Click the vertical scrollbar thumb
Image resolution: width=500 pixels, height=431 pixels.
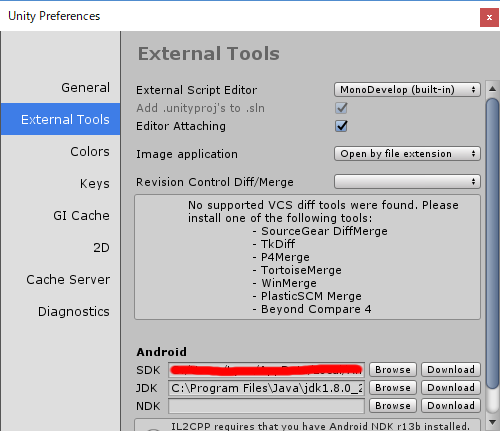pos(492,243)
